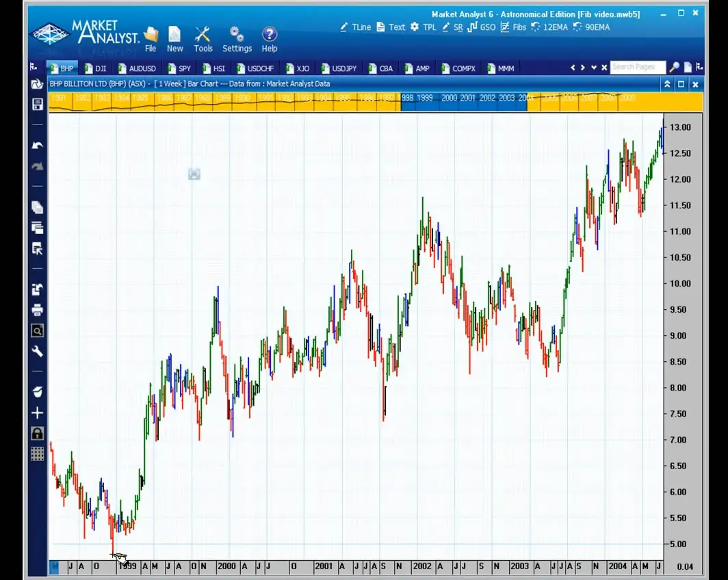Open the New menu
Screen dimensions: 728x580
174,40
